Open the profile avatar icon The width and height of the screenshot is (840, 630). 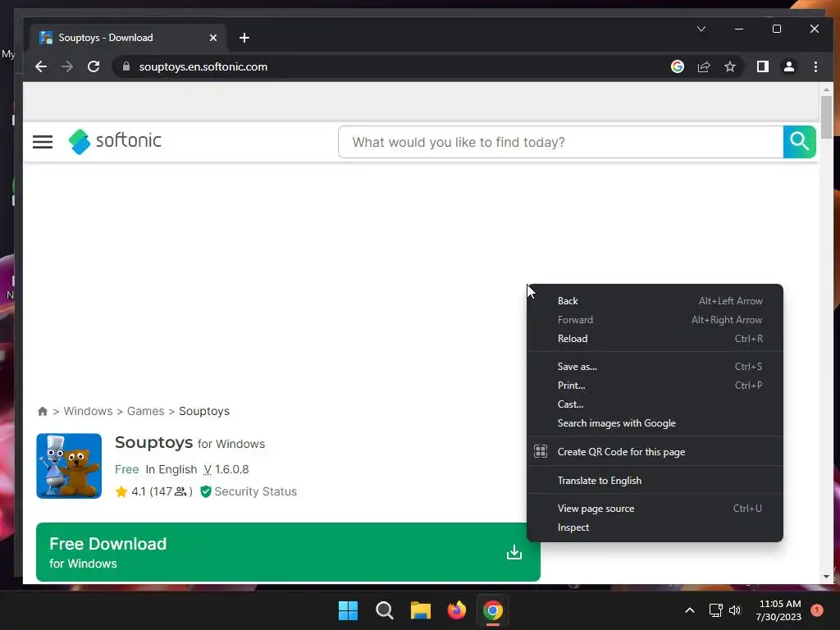[789, 66]
